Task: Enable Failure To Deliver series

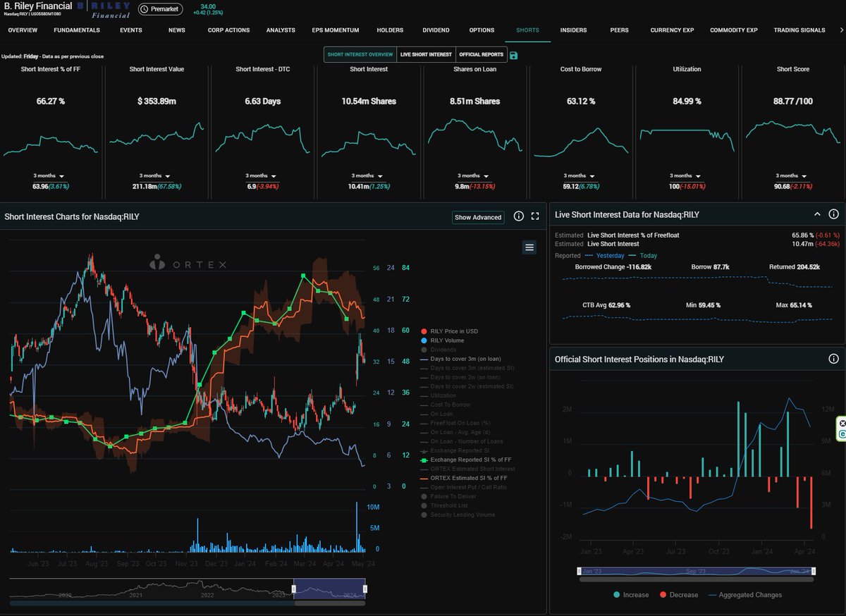Action: click(x=448, y=496)
